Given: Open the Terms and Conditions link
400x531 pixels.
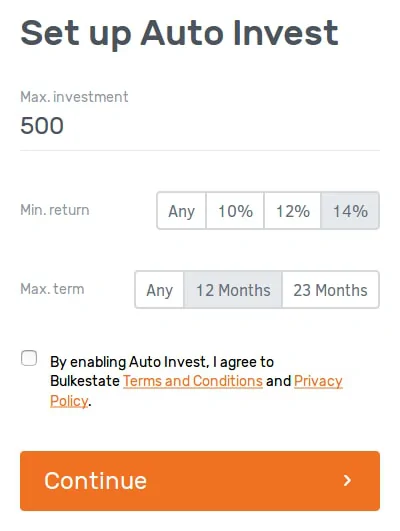Looking at the screenshot, I should [193, 381].
